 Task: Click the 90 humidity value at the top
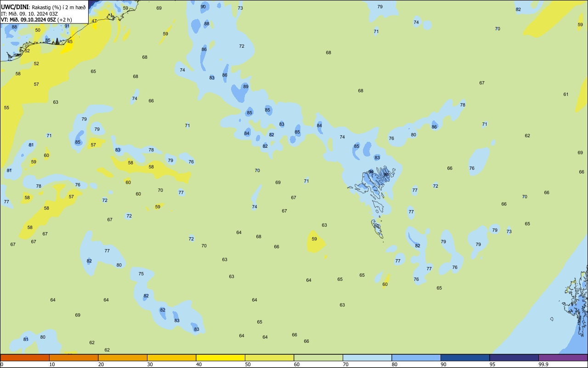pyautogui.click(x=203, y=6)
